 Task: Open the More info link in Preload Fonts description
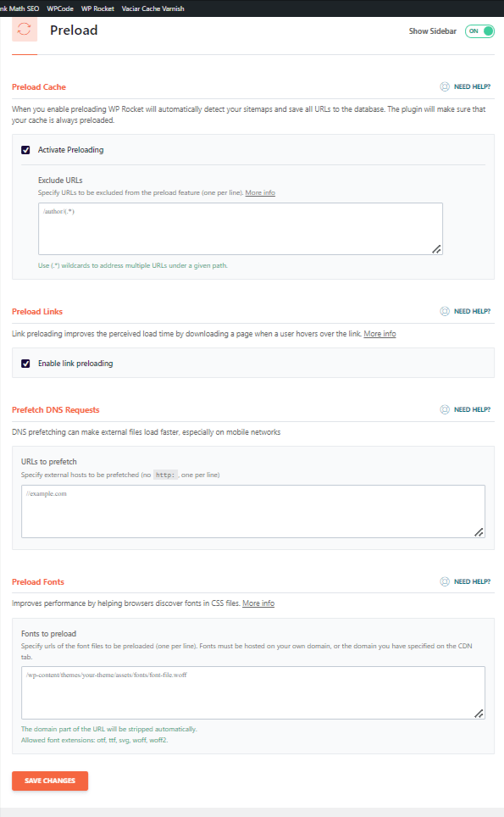(258, 603)
